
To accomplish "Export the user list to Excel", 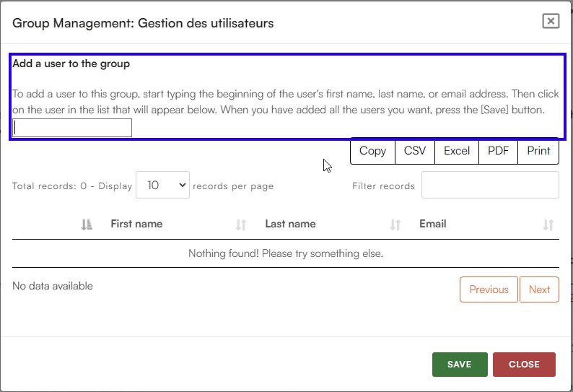I will 457,151.
